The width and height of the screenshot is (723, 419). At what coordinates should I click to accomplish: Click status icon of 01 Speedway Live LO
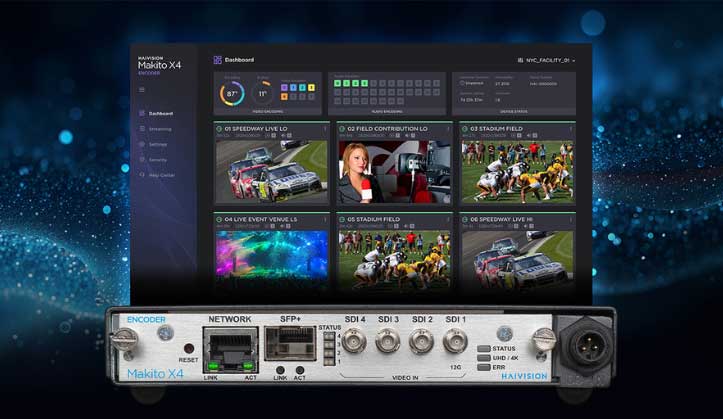pos(219,129)
